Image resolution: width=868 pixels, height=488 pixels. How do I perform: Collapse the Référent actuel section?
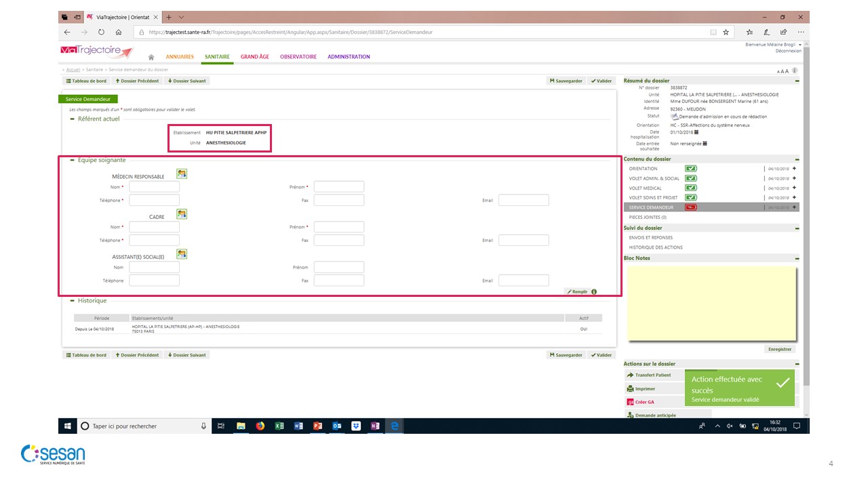pyautogui.click(x=73, y=119)
